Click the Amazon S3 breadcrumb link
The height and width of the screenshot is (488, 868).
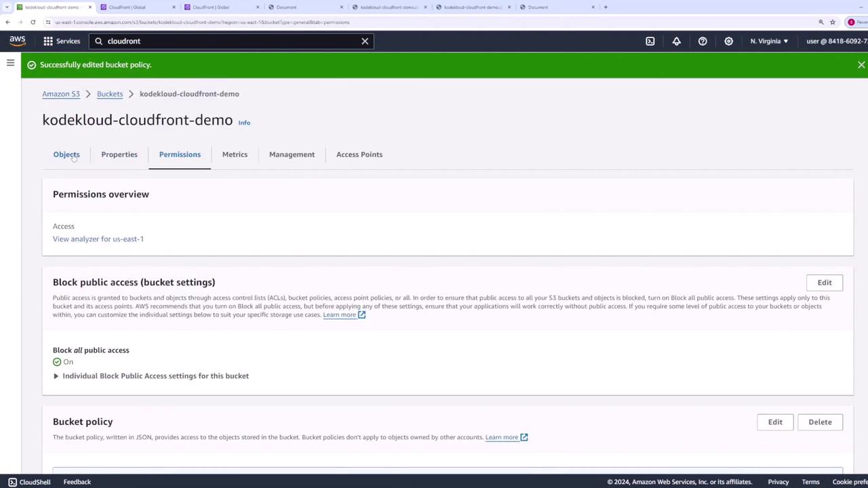point(61,94)
